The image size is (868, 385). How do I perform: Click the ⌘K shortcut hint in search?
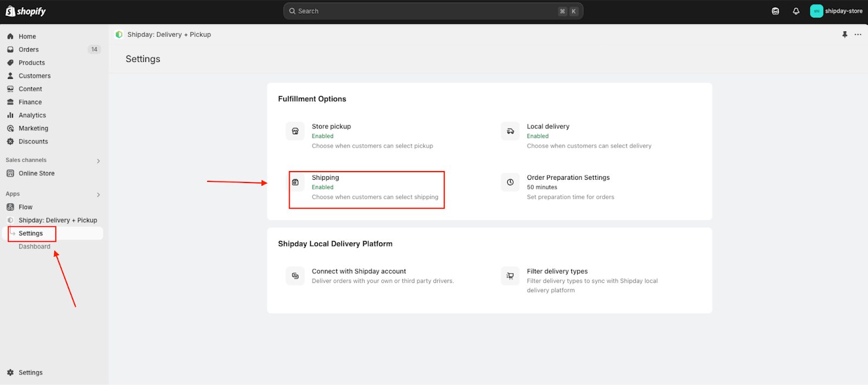(568, 11)
